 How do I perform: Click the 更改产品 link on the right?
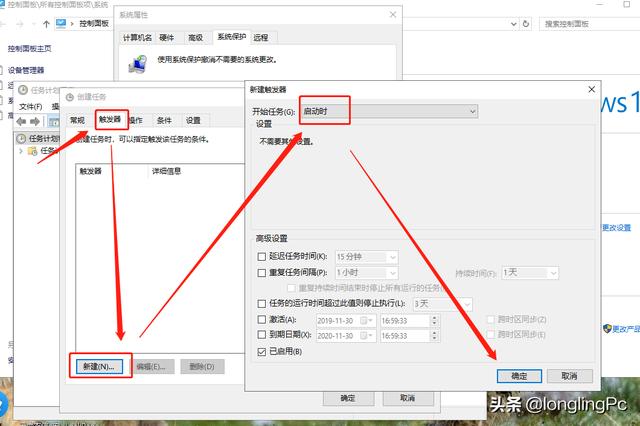[x=627, y=329]
